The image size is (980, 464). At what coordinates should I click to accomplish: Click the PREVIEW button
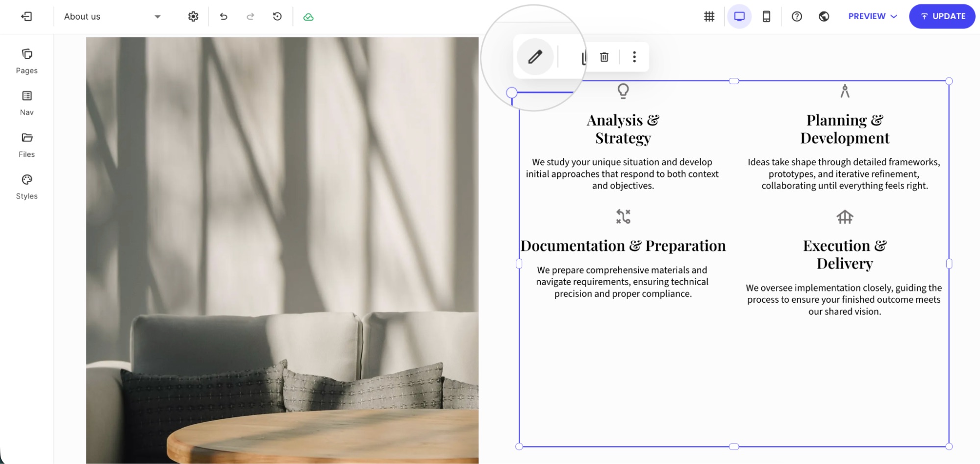(867, 16)
